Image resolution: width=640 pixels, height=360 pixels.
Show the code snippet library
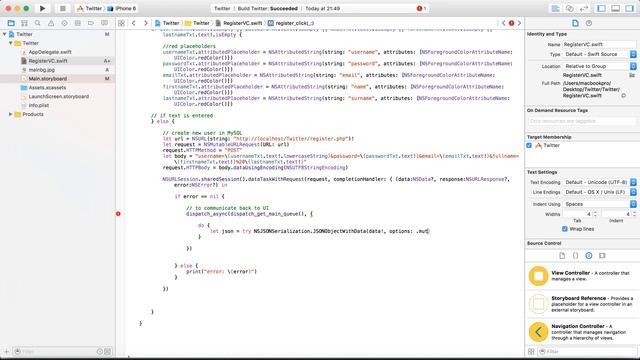tap(576, 256)
